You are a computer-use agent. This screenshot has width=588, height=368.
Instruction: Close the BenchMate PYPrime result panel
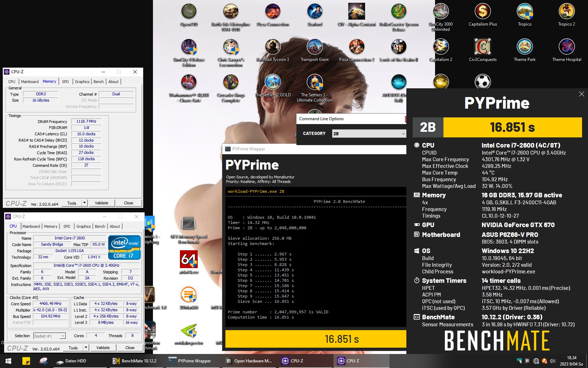582,94
